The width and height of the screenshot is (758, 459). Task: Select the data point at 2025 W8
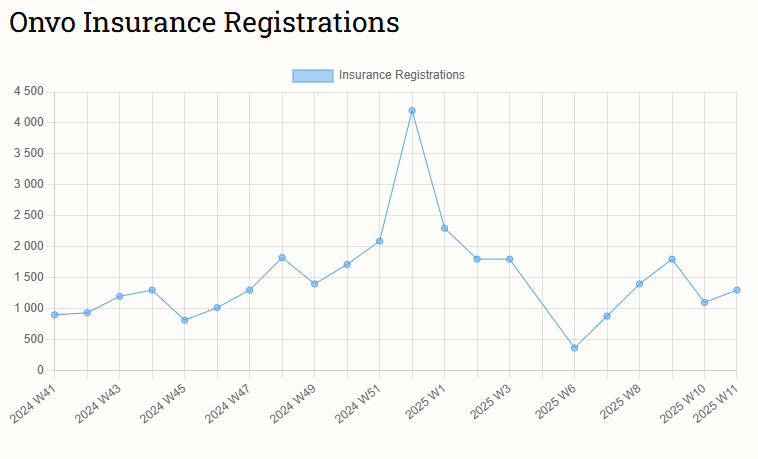(x=639, y=284)
